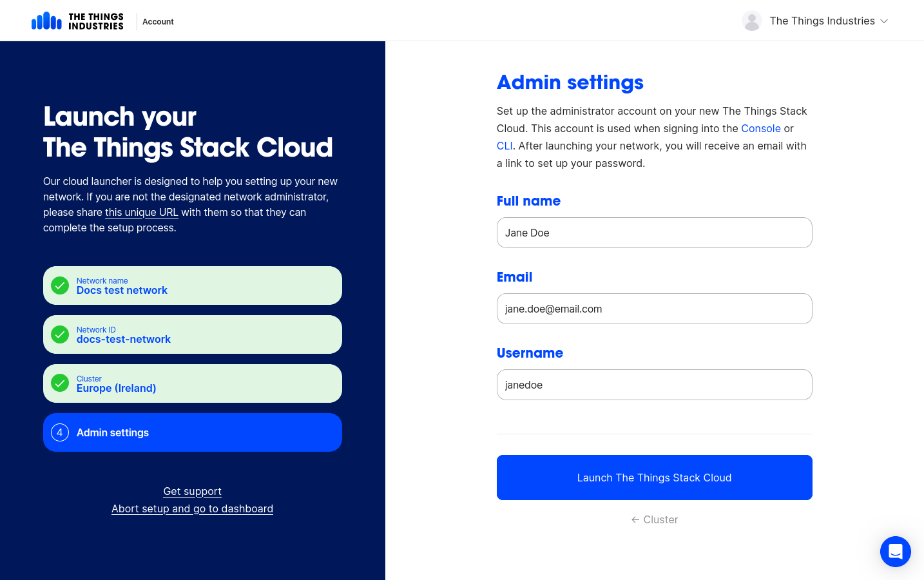Click the back arrow beside Cluster
The image size is (924, 580).
pos(635,519)
